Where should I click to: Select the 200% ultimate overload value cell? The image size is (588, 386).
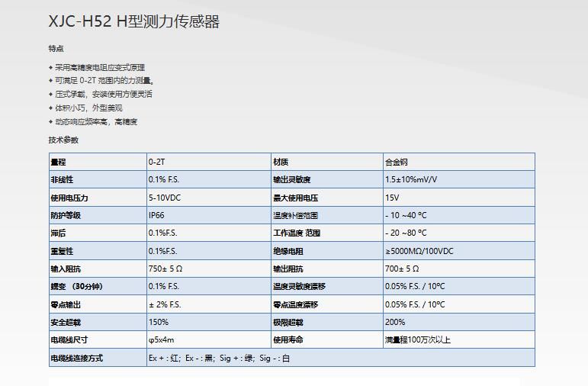[x=395, y=322]
